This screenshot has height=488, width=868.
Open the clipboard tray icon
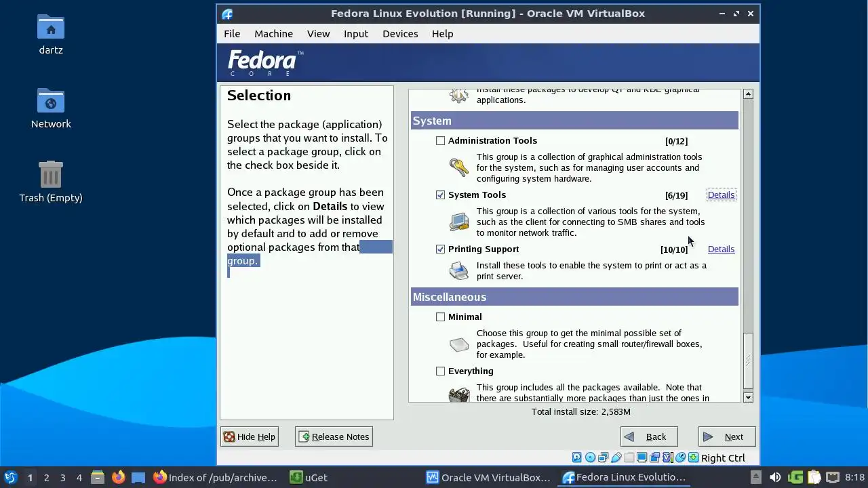[x=814, y=477]
